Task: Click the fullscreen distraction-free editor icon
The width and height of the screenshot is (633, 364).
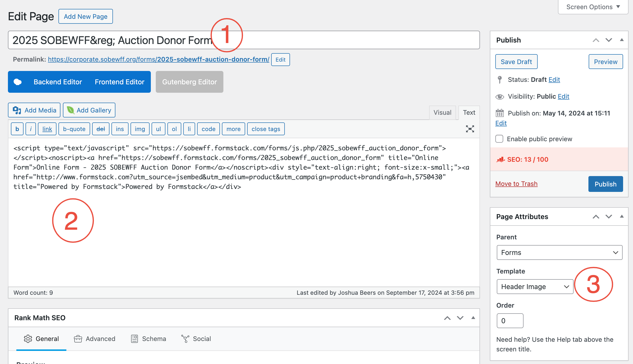Action: coord(470,129)
